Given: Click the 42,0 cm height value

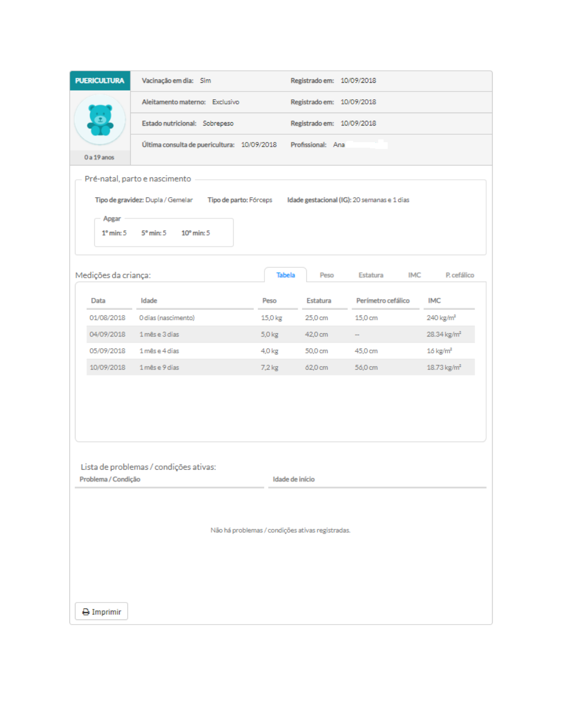Looking at the screenshot, I should click(x=316, y=334).
